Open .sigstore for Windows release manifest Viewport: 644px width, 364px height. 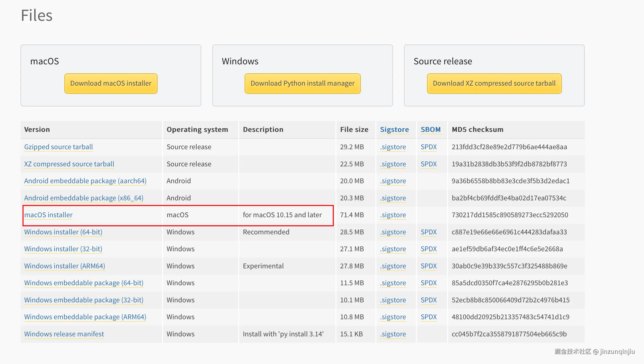pyautogui.click(x=393, y=334)
